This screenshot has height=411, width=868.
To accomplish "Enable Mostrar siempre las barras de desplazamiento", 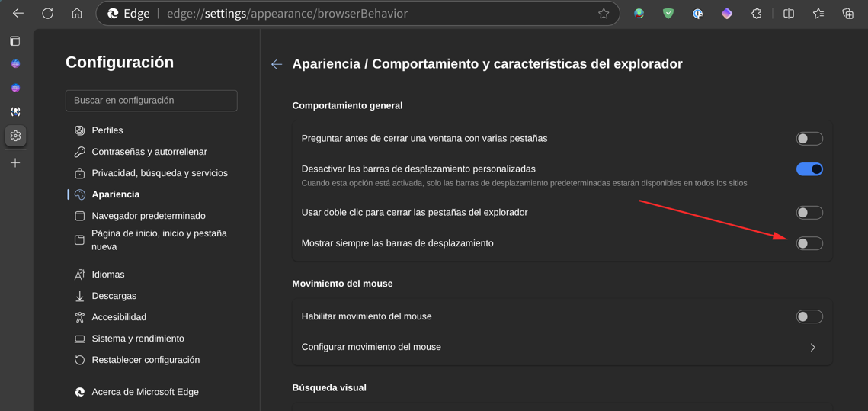I will pos(809,243).
